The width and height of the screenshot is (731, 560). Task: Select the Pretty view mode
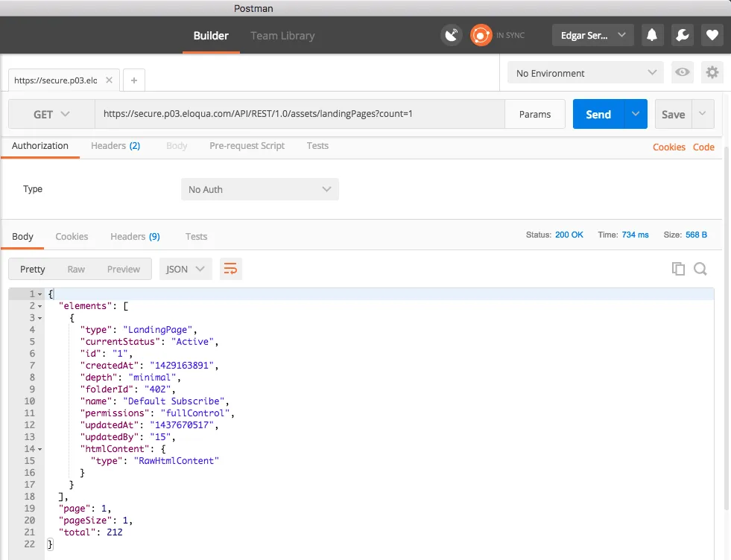tap(33, 270)
